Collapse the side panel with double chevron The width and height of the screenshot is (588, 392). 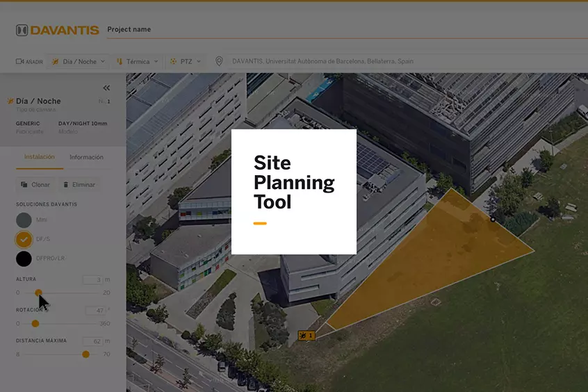[106, 88]
